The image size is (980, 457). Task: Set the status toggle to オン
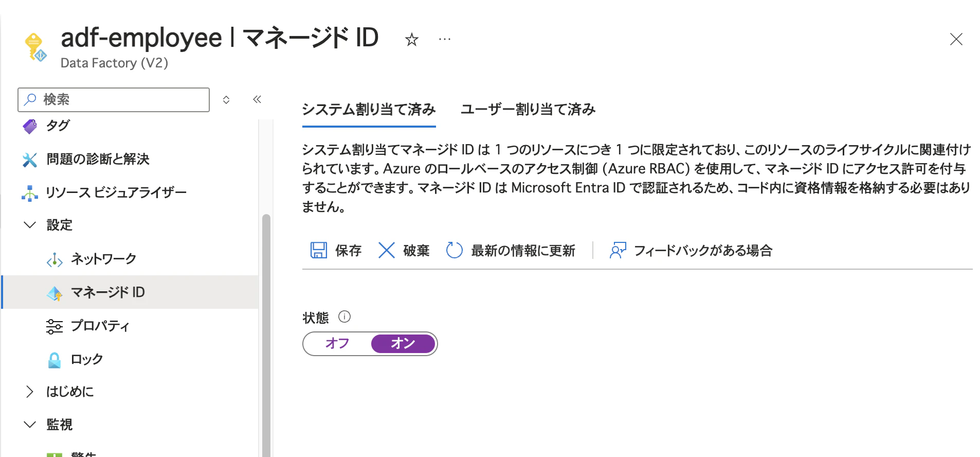point(403,344)
